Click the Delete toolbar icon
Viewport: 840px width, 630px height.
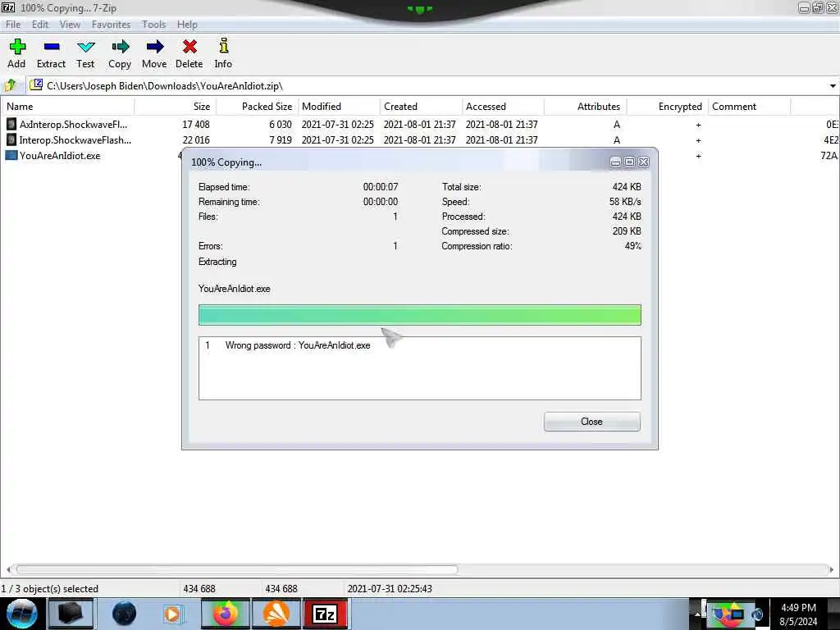pyautogui.click(x=189, y=47)
